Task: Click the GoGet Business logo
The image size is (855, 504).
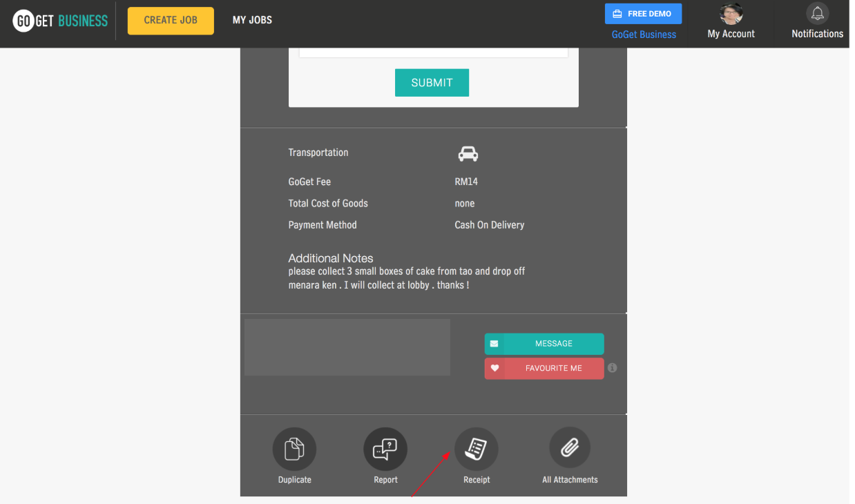Action: pos(60,21)
